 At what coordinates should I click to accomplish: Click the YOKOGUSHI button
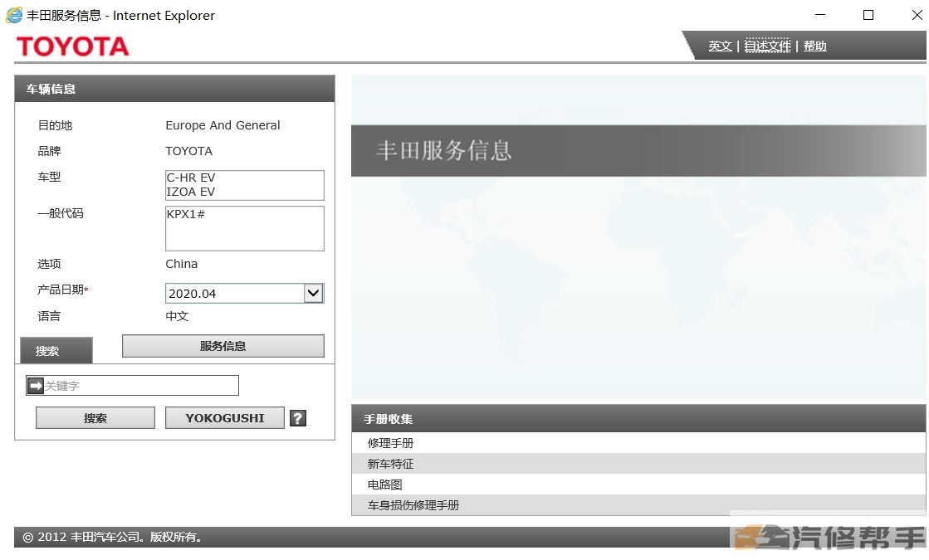point(224,418)
